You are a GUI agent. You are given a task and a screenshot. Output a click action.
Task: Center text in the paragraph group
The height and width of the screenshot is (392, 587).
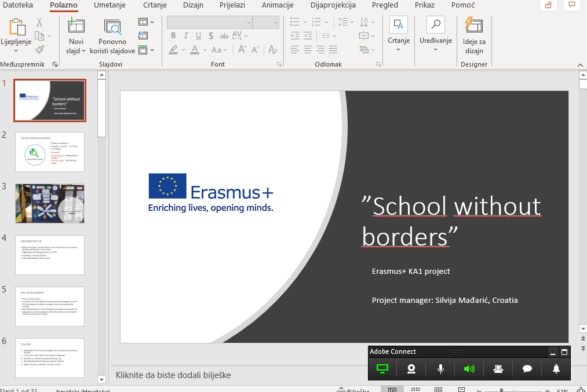point(307,49)
